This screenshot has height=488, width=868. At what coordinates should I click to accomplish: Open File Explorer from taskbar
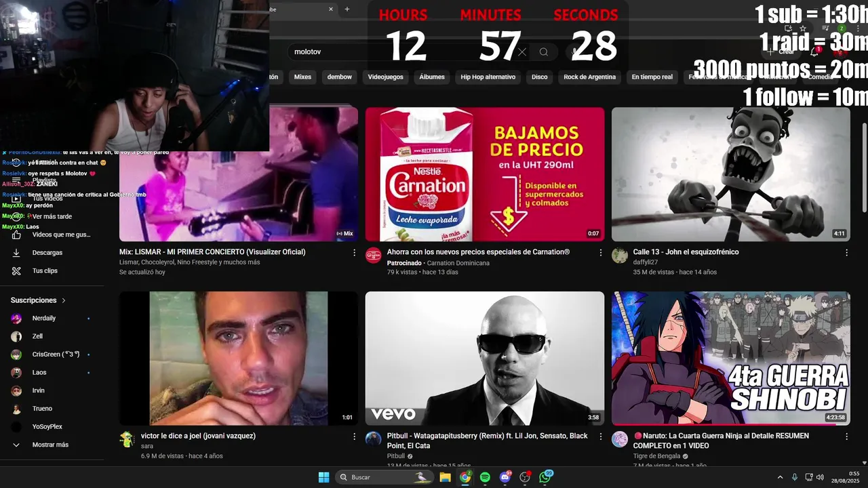[446, 477]
